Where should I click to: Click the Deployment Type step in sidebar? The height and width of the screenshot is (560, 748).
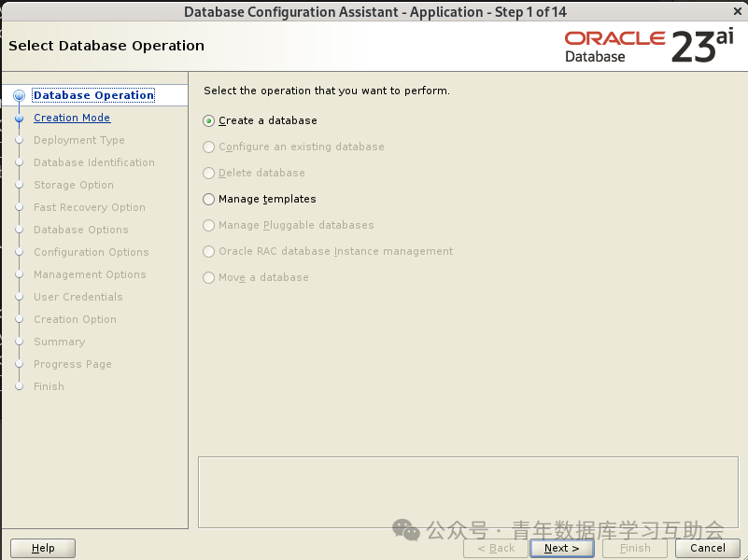pyautogui.click(x=79, y=140)
